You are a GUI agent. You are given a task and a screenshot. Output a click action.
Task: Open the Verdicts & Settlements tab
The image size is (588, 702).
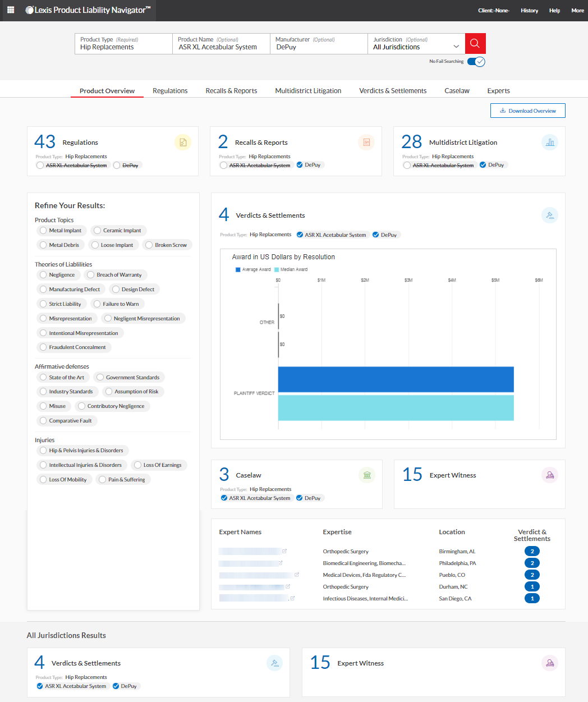tap(393, 91)
